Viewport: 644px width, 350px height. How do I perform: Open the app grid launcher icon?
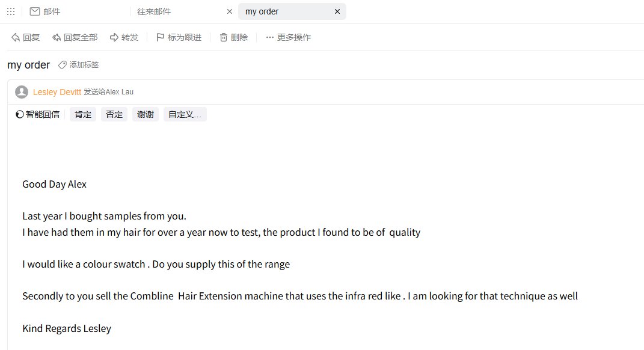click(x=11, y=11)
